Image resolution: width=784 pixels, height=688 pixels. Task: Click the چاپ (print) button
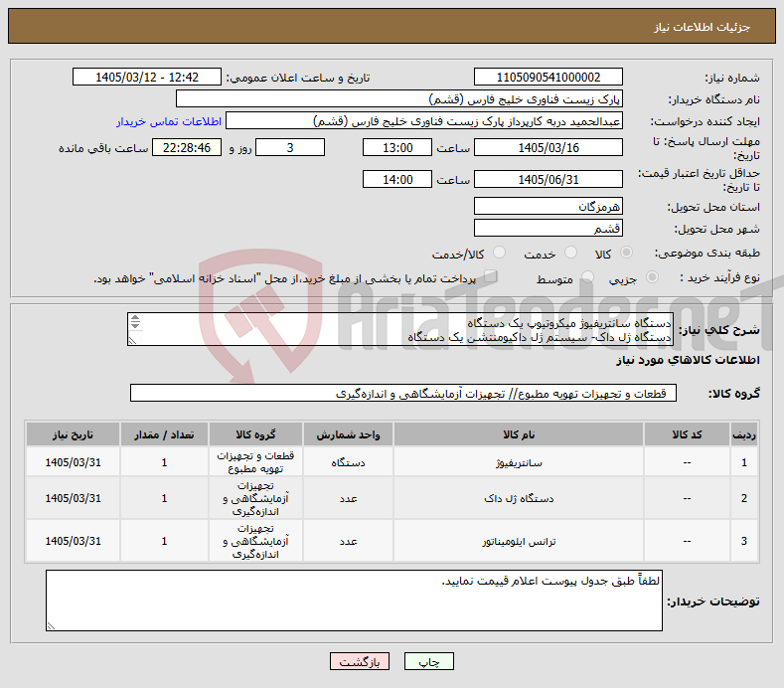pos(428,661)
